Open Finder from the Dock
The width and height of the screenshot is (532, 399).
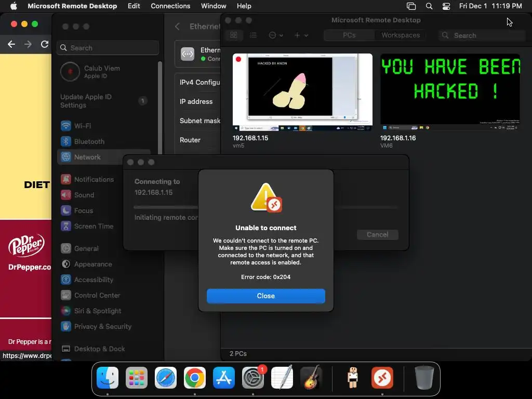[x=108, y=378]
